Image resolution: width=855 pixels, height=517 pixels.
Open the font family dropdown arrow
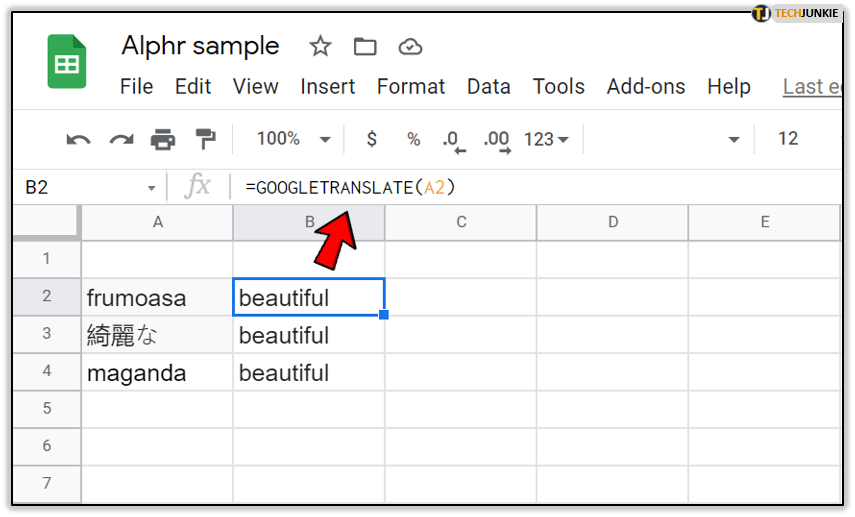click(x=734, y=139)
